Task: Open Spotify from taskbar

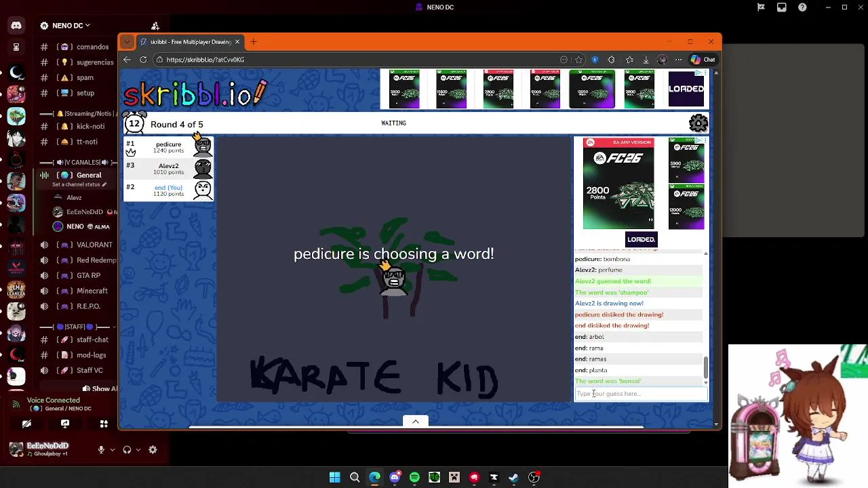Action: [x=414, y=478]
